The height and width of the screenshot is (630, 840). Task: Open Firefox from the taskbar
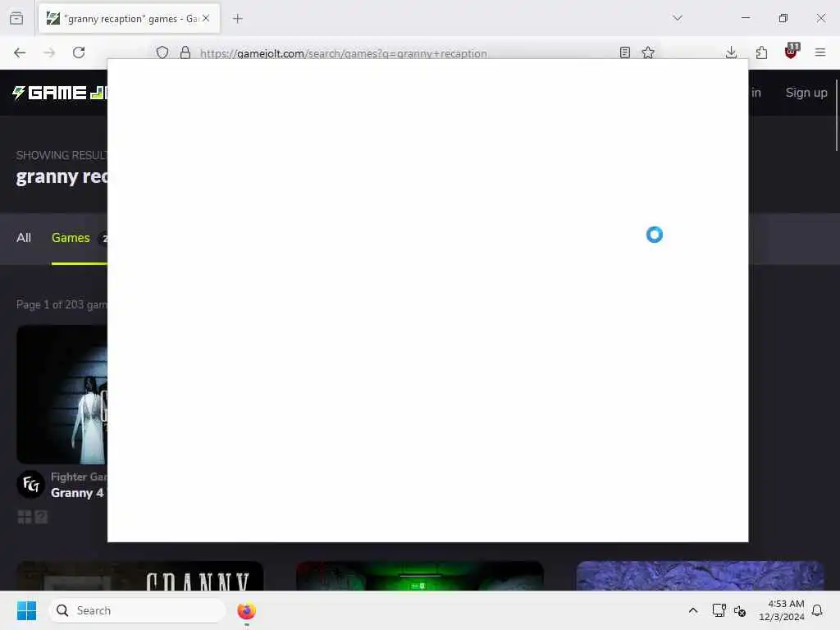[246, 610]
